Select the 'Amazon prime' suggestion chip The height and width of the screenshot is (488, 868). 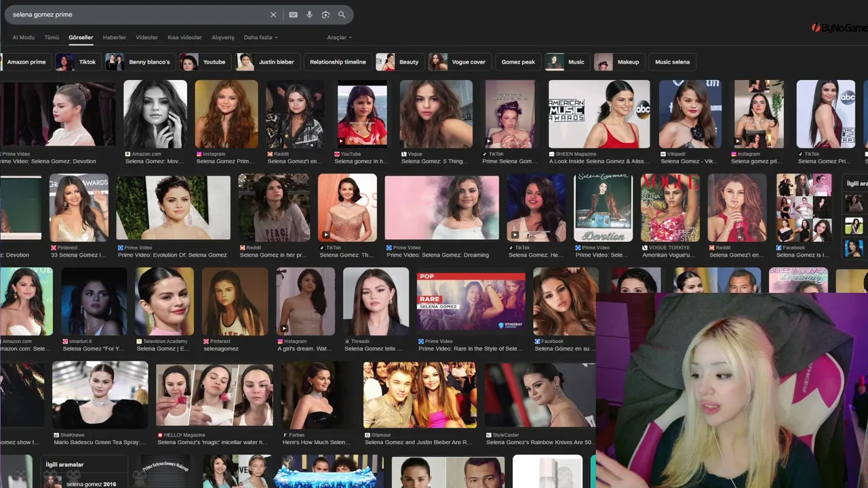pos(24,62)
